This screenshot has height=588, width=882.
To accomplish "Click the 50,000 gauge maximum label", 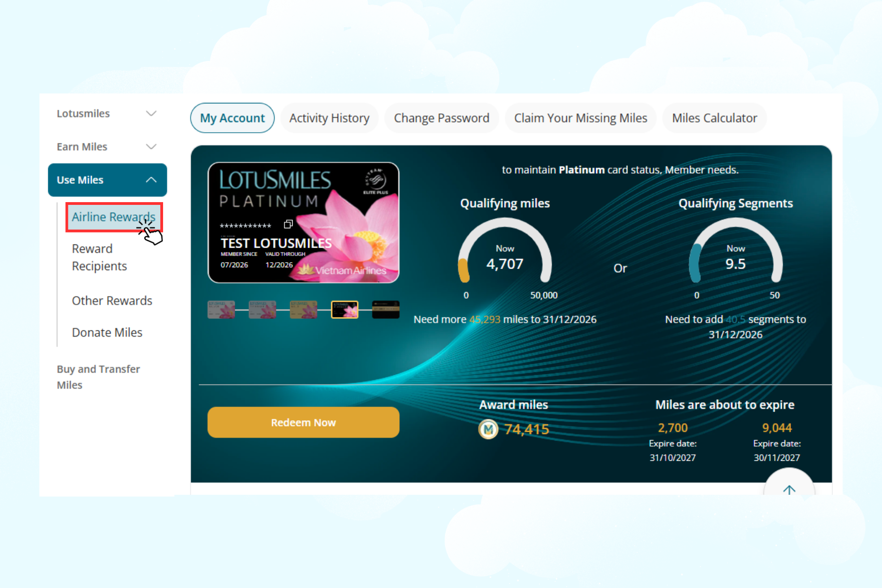I will click(x=544, y=295).
